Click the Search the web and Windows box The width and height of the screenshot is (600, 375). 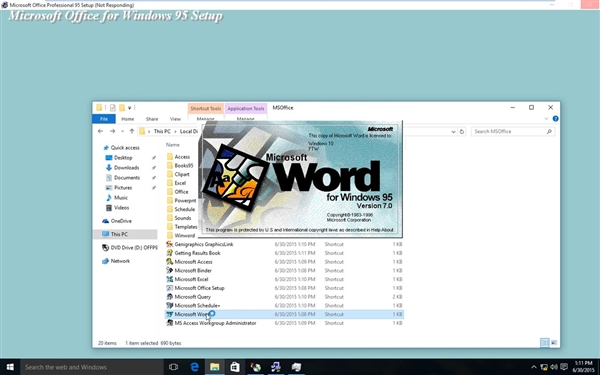pos(91,367)
